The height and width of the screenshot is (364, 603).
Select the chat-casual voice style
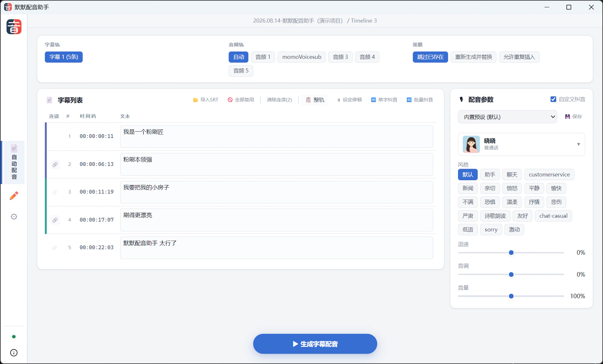coord(553,216)
